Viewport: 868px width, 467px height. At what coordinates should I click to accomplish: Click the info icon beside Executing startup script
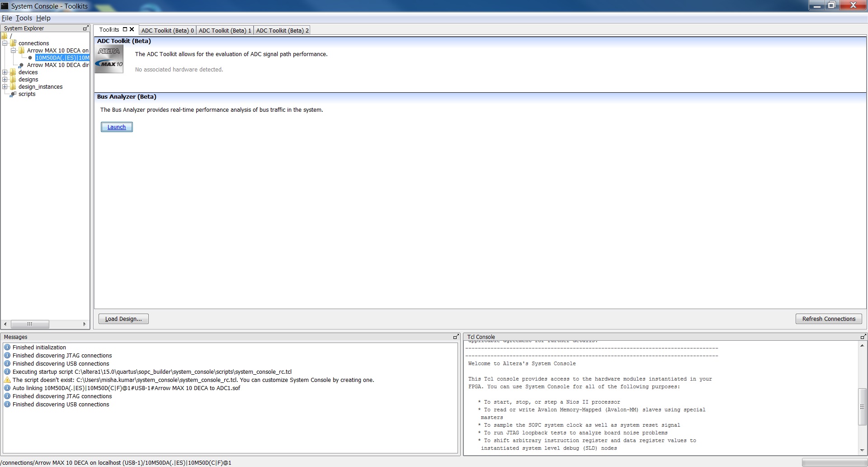click(7, 372)
